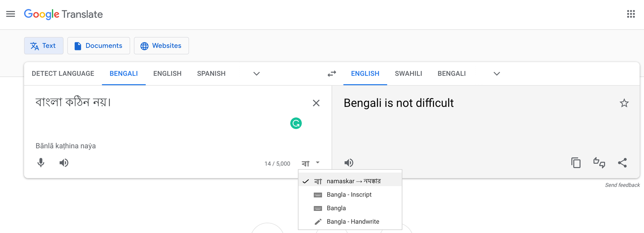Rate this translation
This screenshot has width=644, height=233.
(x=599, y=163)
